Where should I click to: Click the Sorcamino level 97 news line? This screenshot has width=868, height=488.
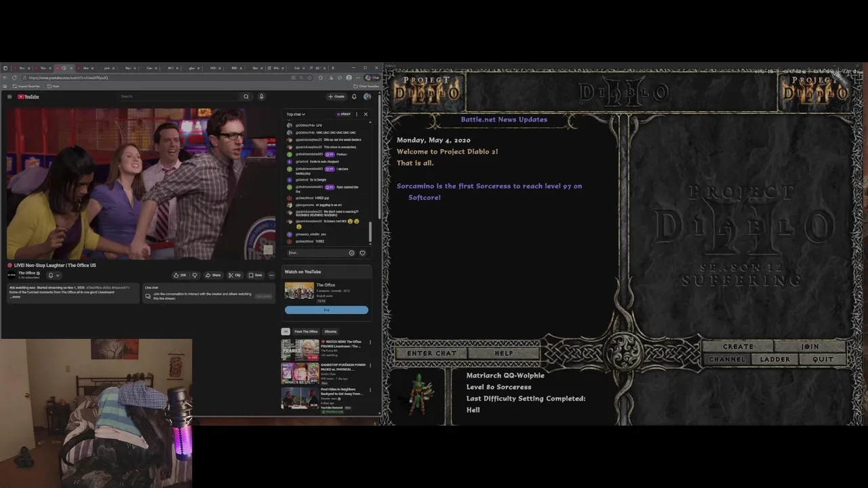[x=489, y=191]
